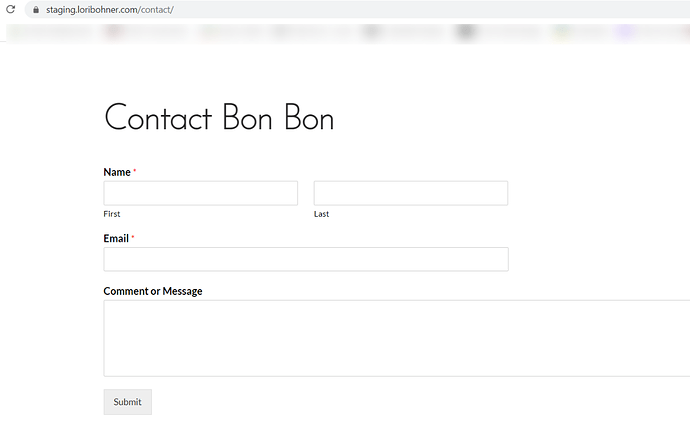Screen dimensions: 690x446
Task: Click the 'Comment or Message' label
Action: 153,291
